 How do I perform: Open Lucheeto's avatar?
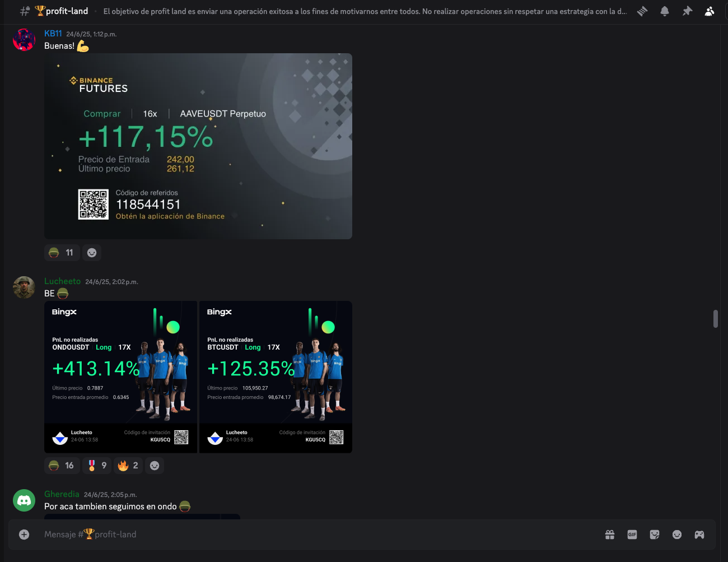(24, 287)
